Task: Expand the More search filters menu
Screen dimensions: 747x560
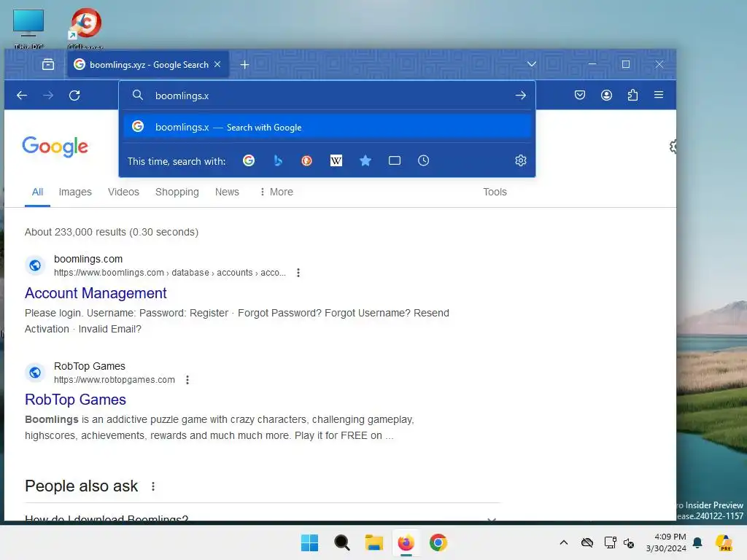Action: pos(276,192)
